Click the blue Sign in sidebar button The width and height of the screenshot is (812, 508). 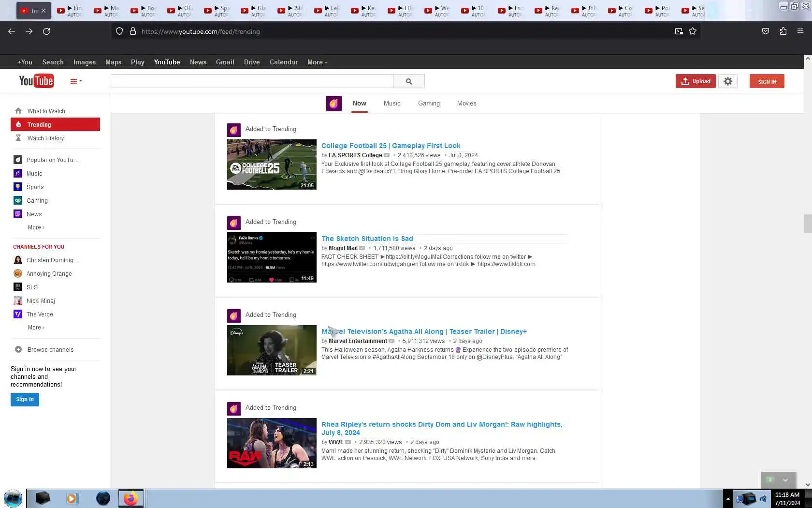click(x=25, y=399)
